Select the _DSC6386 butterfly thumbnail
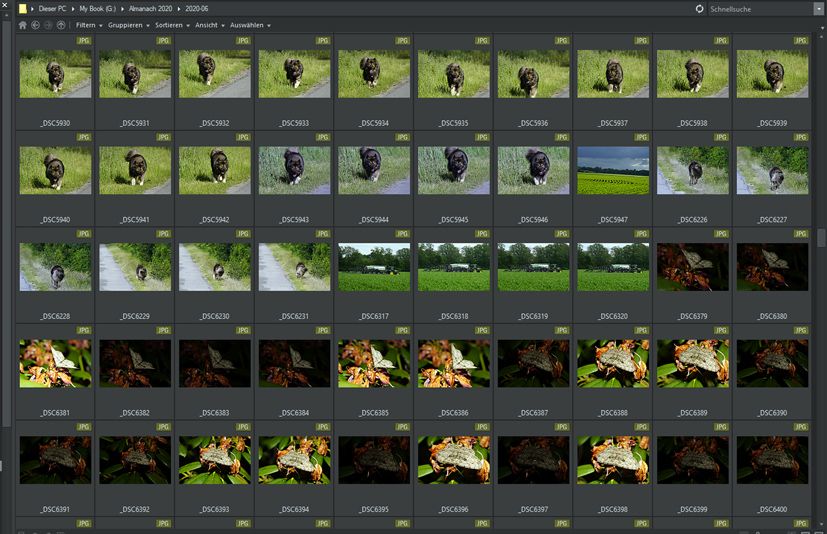Viewport: 827px width, 534px height. (x=454, y=363)
